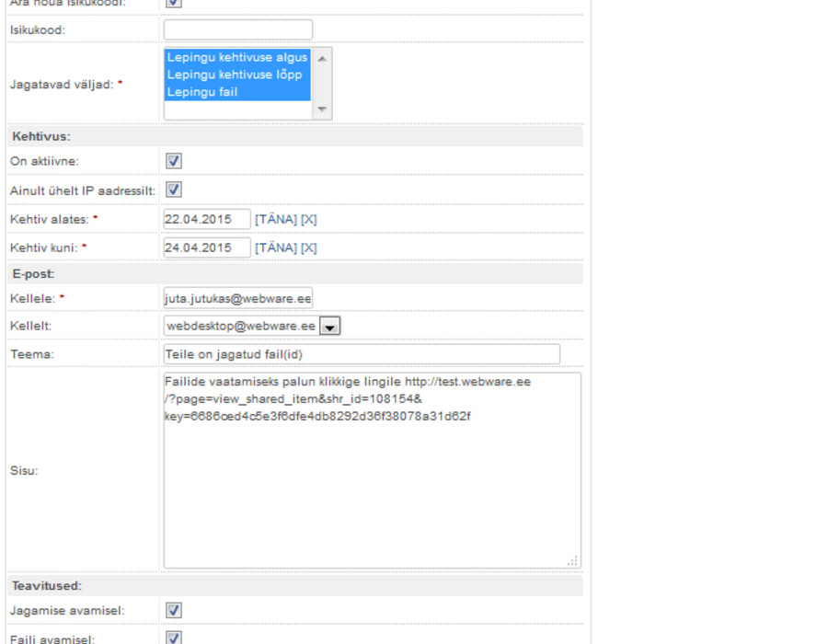Click the 'Kellele' recipient email field
Image resolution: width=828 pixels, height=644 pixels.
pyautogui.click(x=238, y=298)
